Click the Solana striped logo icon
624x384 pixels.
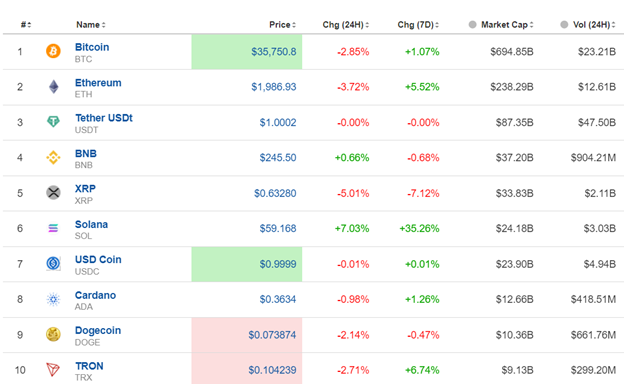(53, 228)
